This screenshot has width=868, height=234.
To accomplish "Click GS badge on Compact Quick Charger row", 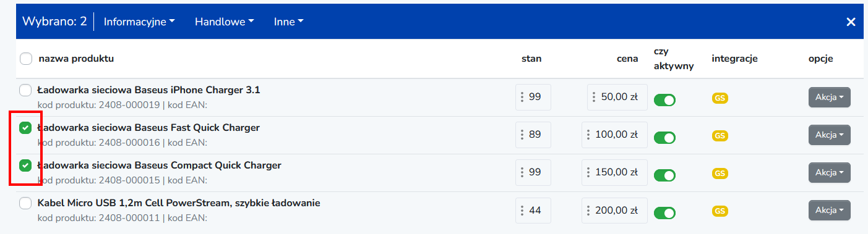I will click(720, 173).
